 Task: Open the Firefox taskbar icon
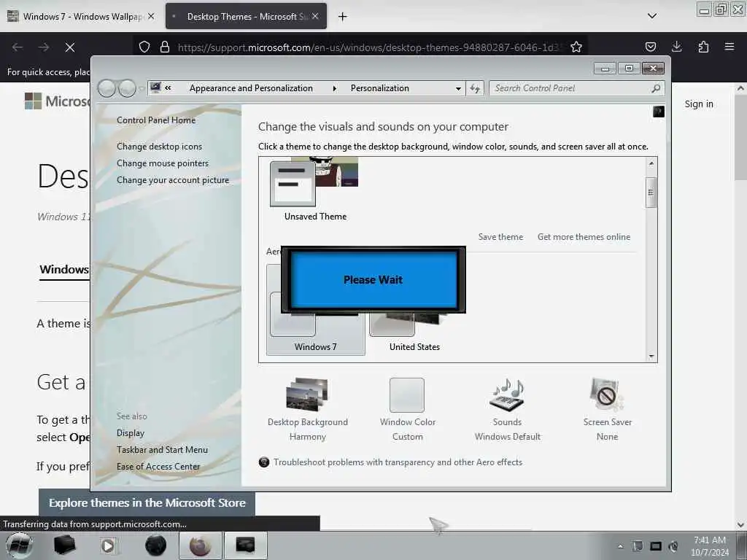pyautogui.click(x=200, y=545)
